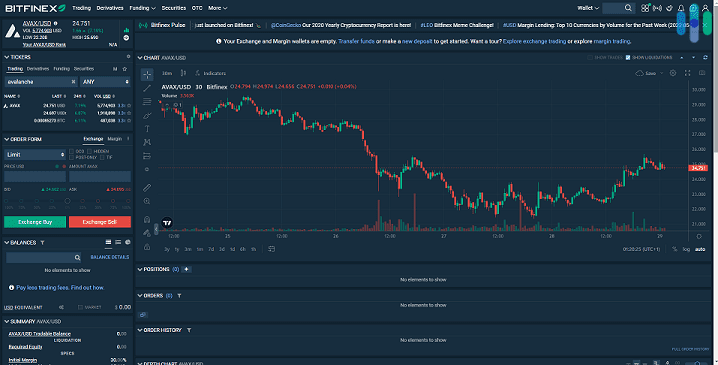The height and width of the screenshot is (365, 718).
Task: Select the chart pattern tool
Action: [x=147, y=142]
